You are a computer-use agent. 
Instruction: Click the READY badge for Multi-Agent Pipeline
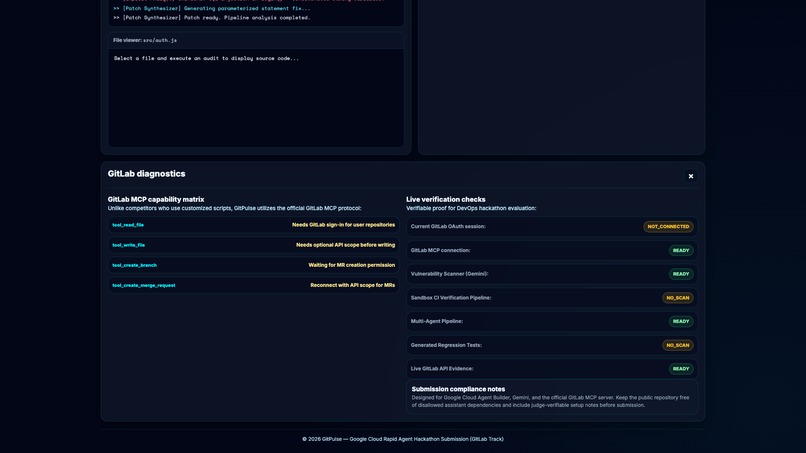(x=681, y=321)
